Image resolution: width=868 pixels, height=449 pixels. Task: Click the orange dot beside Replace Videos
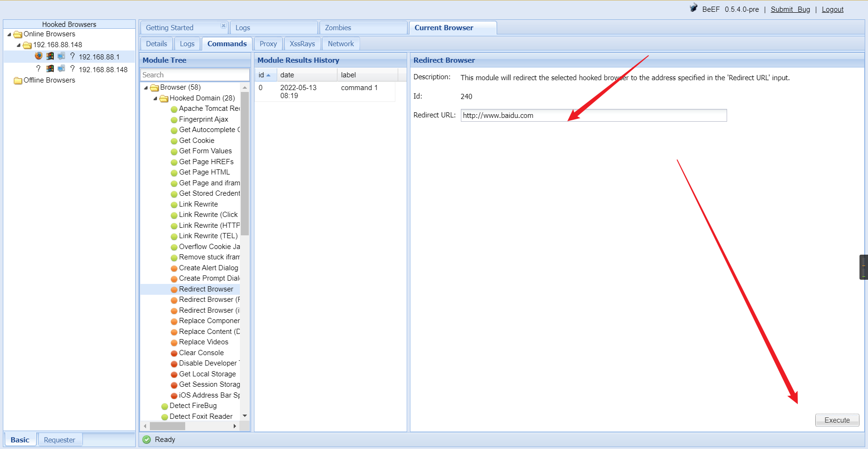[x=174, y=342]
